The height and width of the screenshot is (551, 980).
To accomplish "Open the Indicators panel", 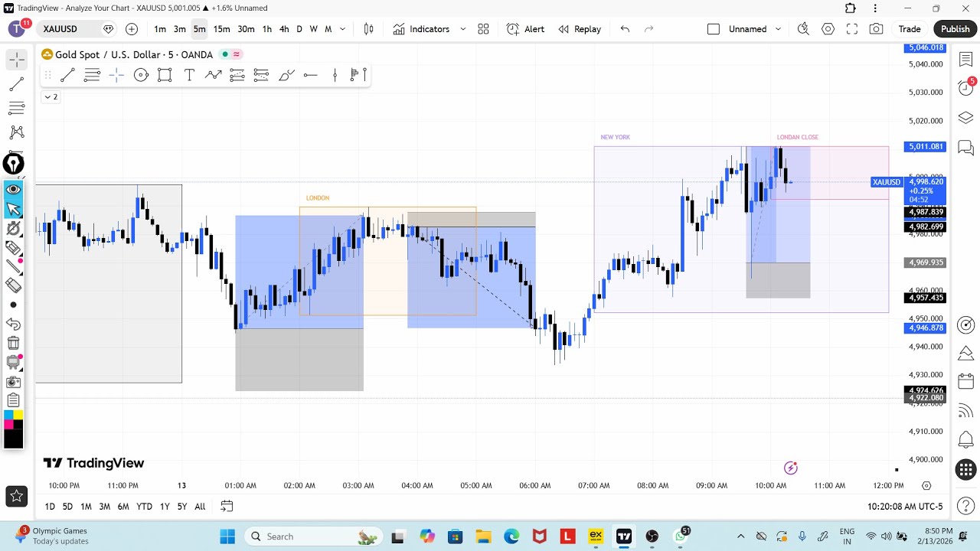I will coord(421,29).
